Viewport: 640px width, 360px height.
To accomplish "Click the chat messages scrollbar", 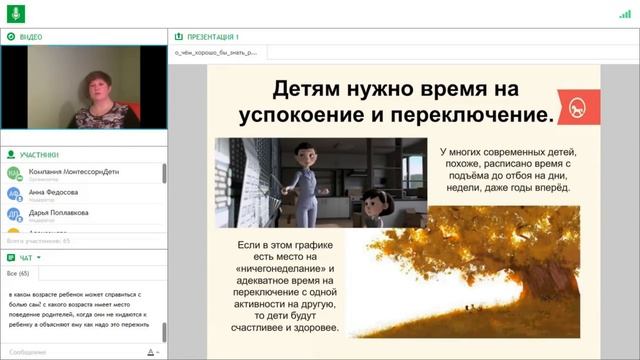I will pos(164,332).
